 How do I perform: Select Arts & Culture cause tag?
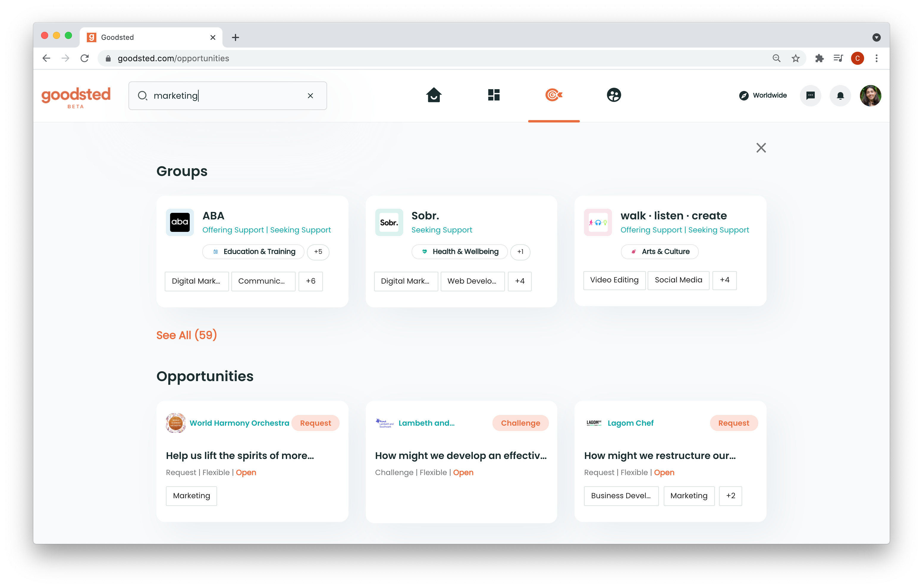(x=660, y=252)
